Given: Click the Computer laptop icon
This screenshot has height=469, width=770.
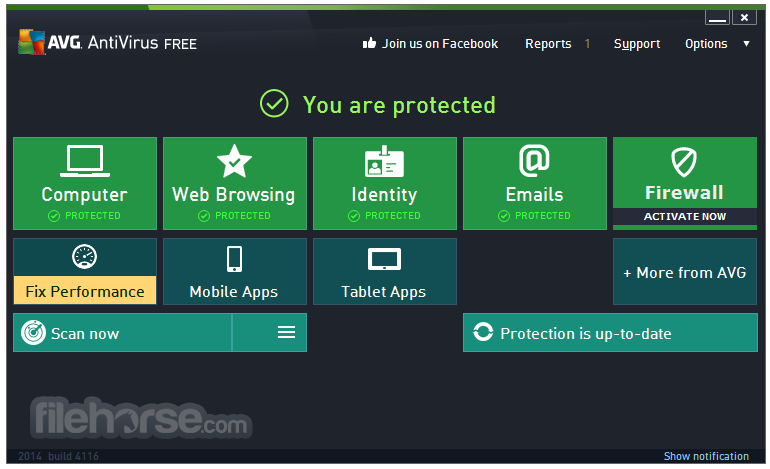Looking at the screenshot, I should [84, 161].
